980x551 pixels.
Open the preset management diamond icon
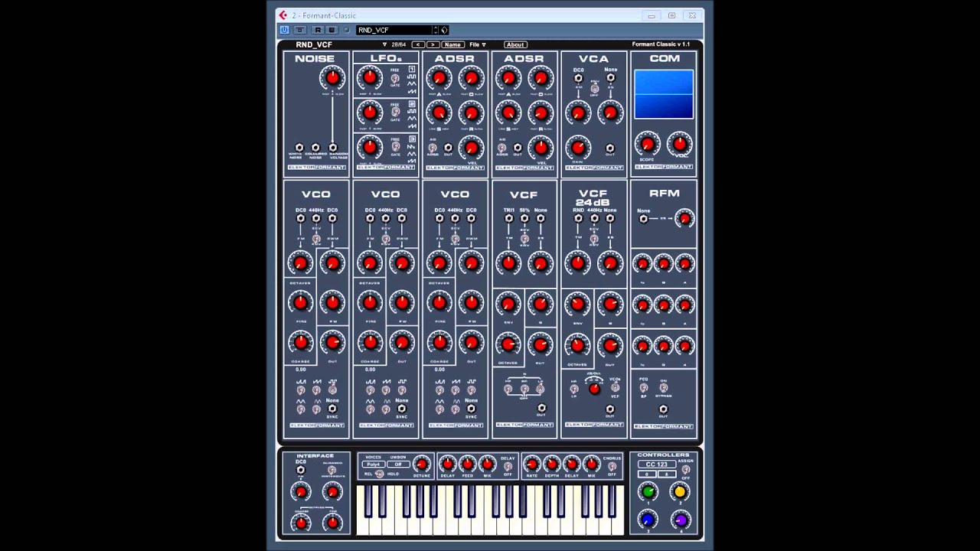click(x=444, y=30)
